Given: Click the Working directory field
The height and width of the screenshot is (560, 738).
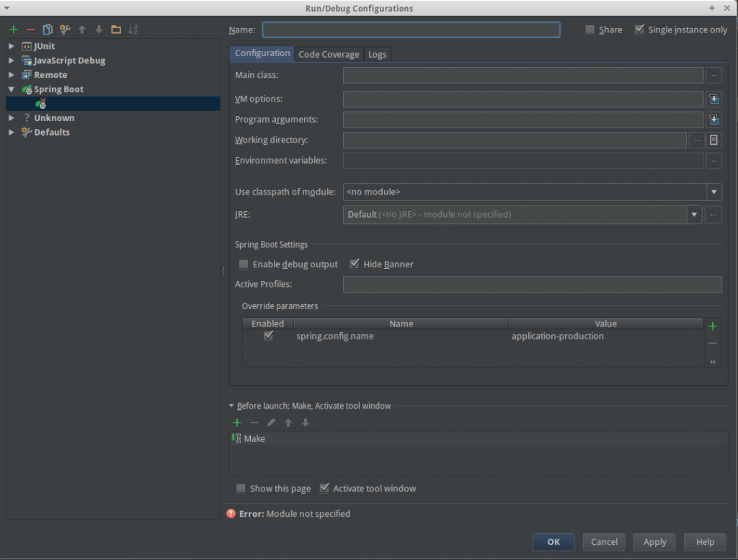Looking at the screenshot, I should point(515,141).
